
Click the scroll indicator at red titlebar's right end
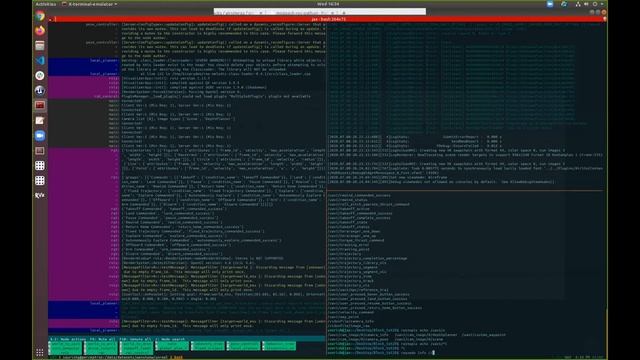604,19
